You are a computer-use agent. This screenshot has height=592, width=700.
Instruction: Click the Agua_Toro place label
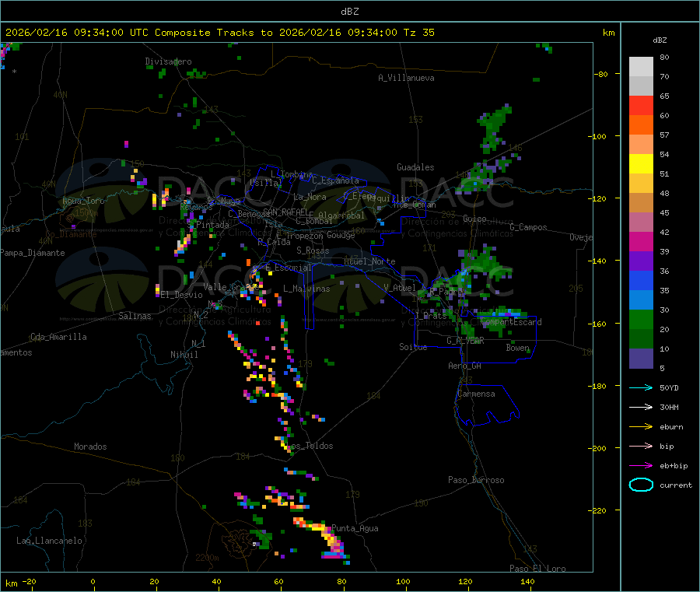(83, 201)
